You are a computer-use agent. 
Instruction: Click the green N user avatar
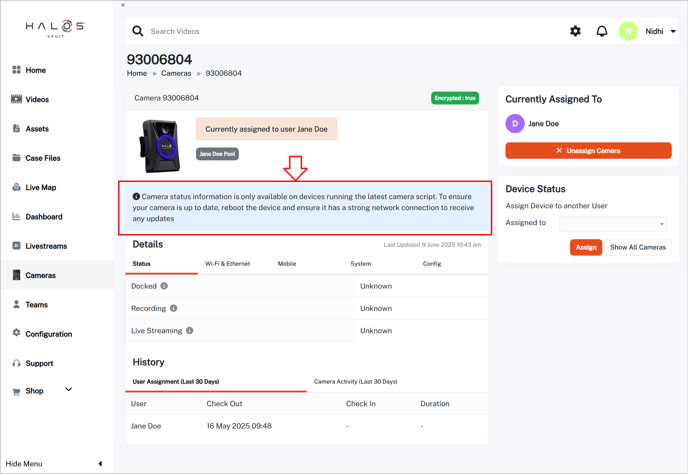pos(628,31)
